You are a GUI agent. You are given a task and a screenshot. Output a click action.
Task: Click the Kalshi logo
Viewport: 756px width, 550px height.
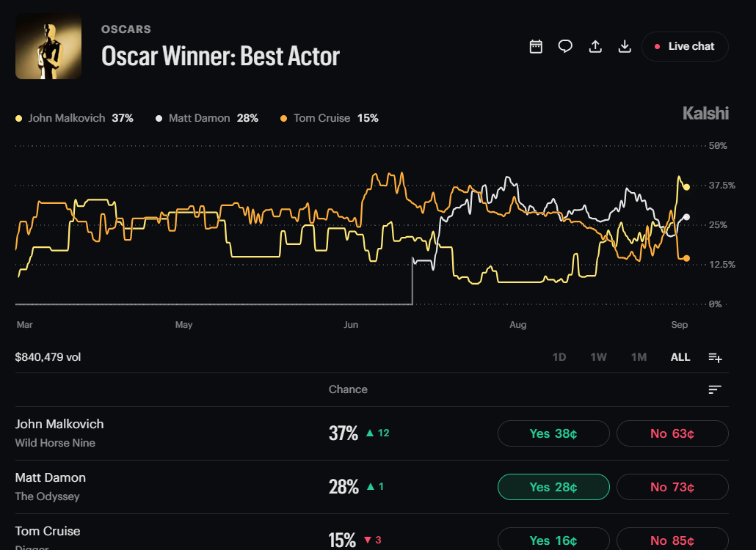[x=705, y=114]
